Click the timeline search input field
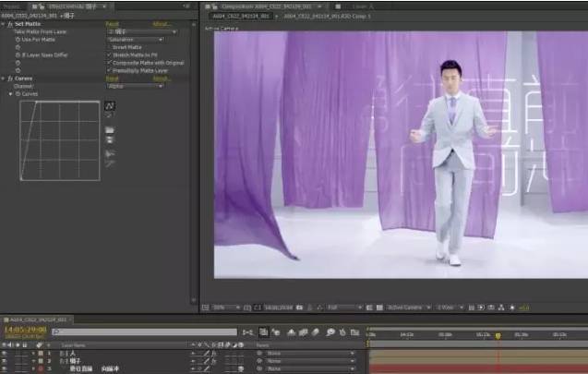This screenshot has height=374, width=588. click(x=144, y=332)
